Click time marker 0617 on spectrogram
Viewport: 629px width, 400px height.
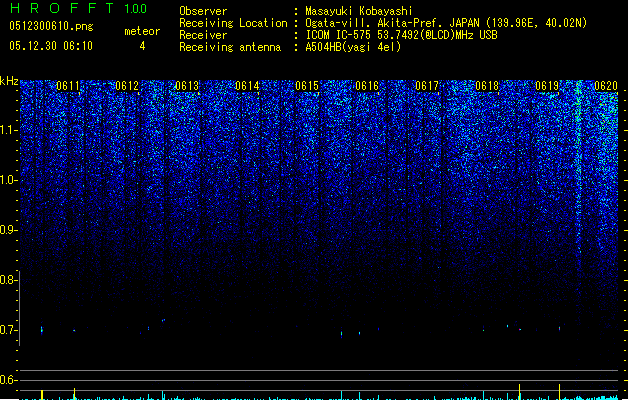point(427,86)
